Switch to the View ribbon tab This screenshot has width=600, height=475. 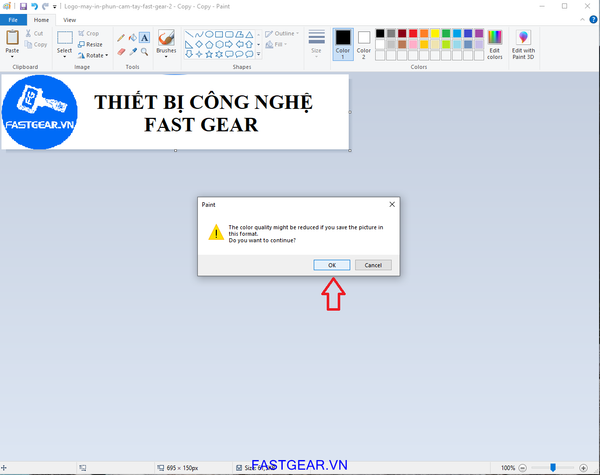click(x=69, y=20)
